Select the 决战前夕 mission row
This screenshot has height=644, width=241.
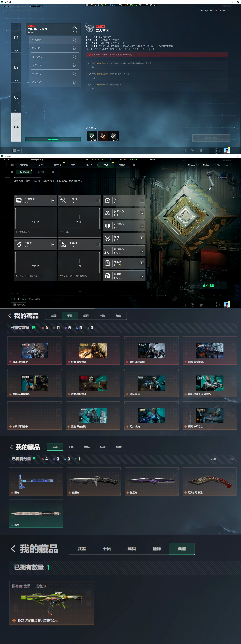point(55,74)
